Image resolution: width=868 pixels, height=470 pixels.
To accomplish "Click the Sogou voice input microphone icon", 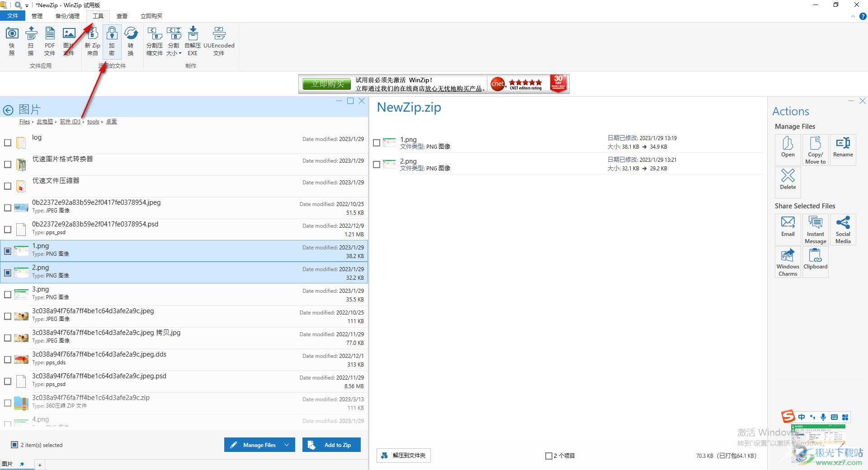I will (x=823, y=417).
